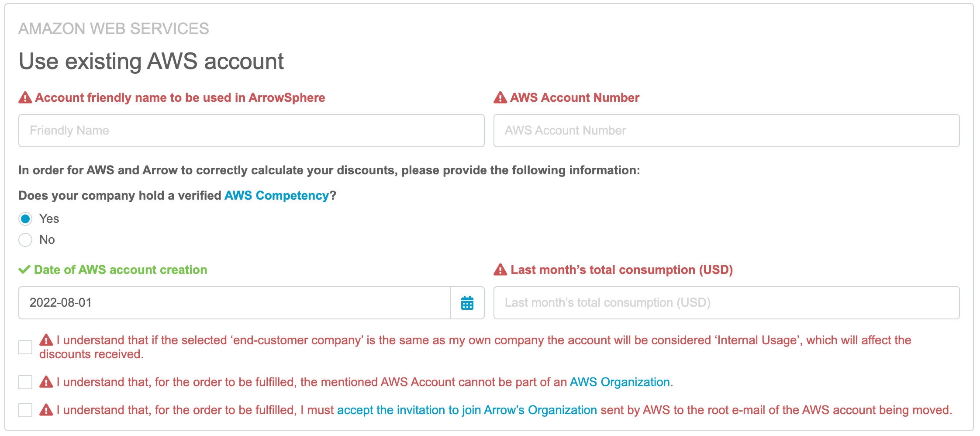
Task: Focus the Friendly Name input field
Action: coord(252,131)
